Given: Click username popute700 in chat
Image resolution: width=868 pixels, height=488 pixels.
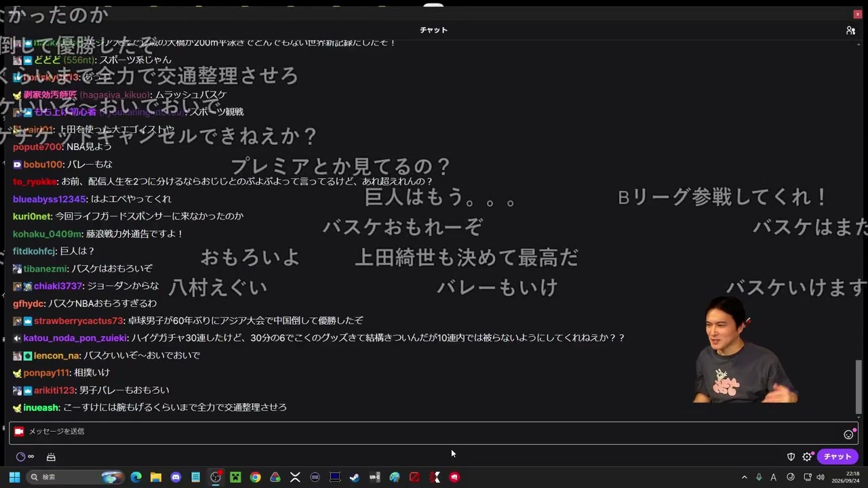Looking at the screenshot, I should (x=37, y=147).
